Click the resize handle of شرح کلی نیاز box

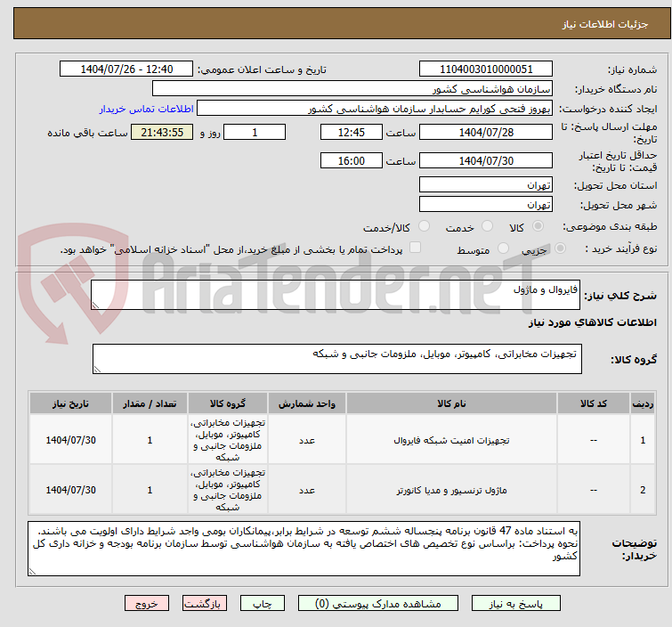(95, 305)
